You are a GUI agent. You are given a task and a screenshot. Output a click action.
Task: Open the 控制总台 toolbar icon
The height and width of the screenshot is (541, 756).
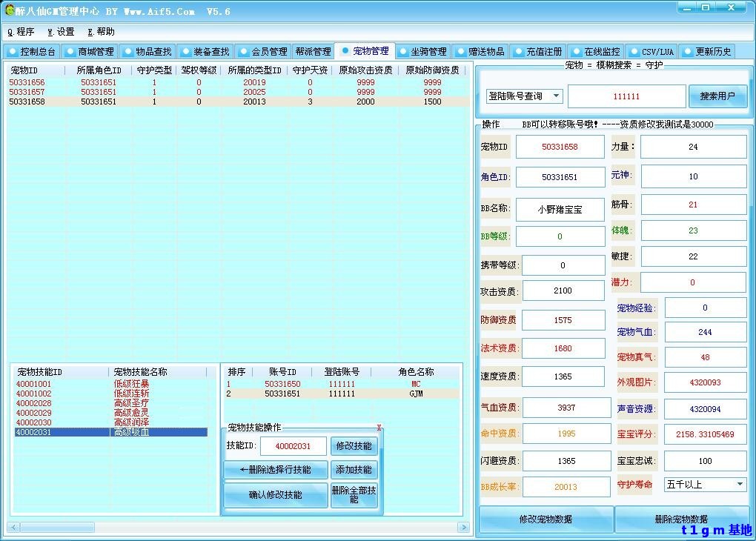(x=32, y=51)
